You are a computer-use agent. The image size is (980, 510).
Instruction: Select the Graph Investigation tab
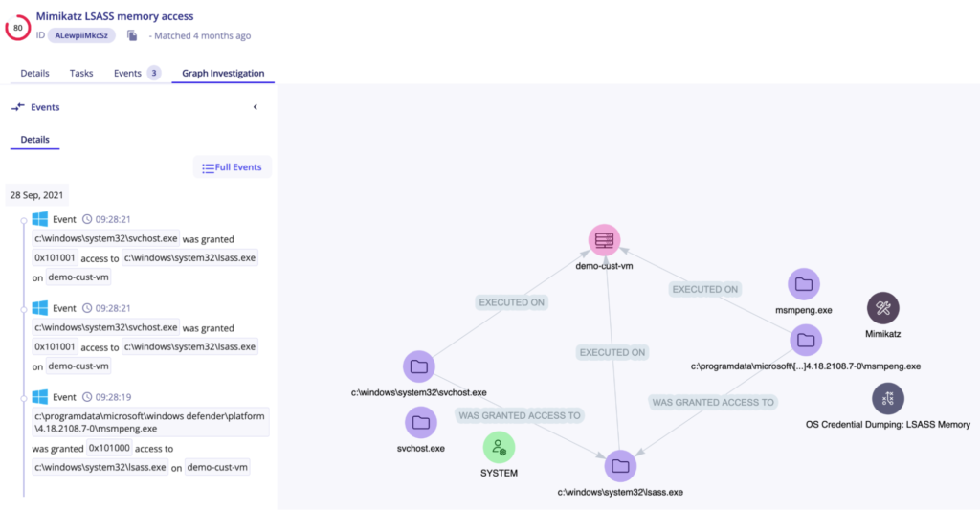[223, 73]
